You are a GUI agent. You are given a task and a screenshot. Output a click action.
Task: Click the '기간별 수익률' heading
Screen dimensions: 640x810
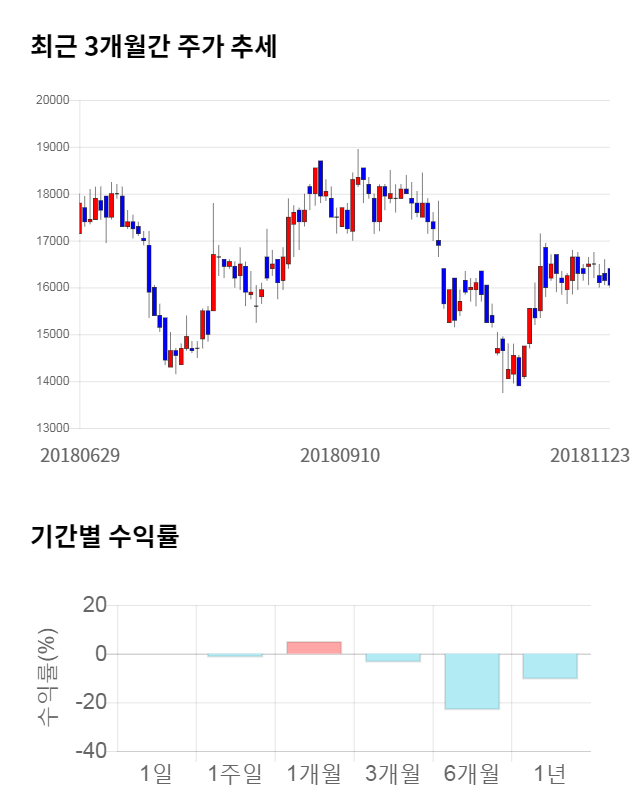[x=104, y=536]
